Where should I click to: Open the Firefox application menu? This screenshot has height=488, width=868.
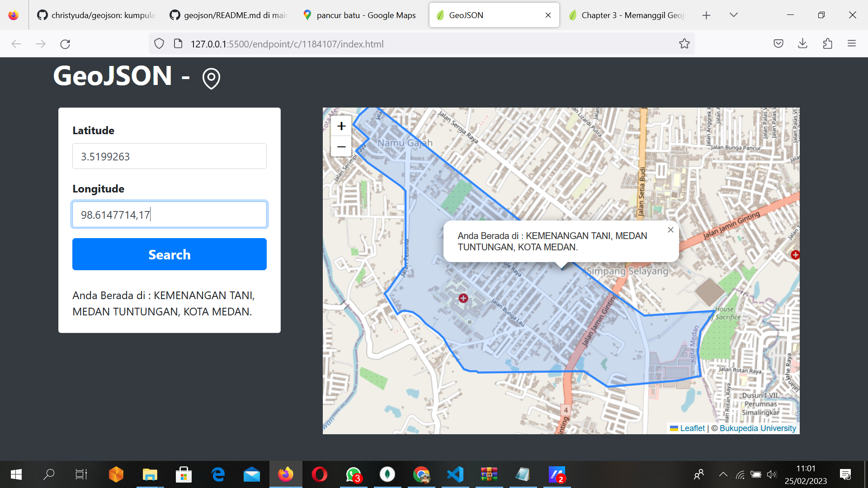point(852,43)
